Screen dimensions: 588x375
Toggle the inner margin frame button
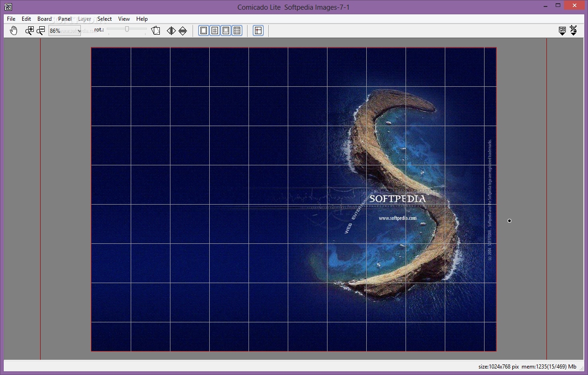tap(226, 31)
